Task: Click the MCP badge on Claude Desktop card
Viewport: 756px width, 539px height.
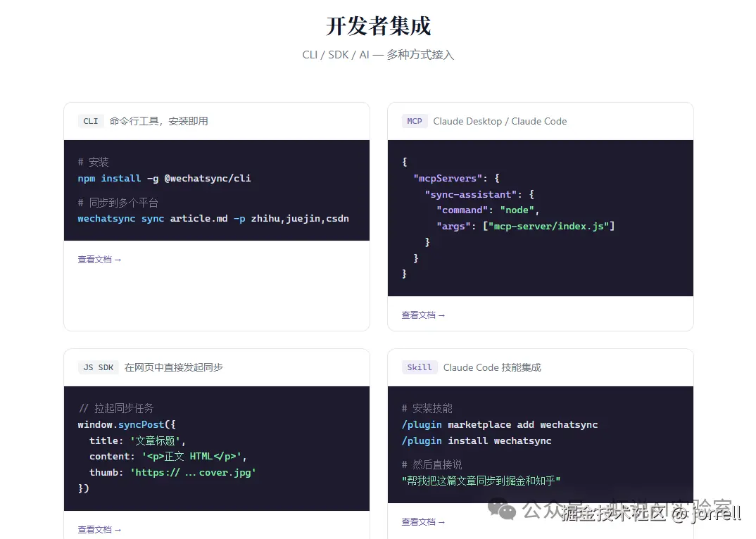Action: [x=415, y=120]
